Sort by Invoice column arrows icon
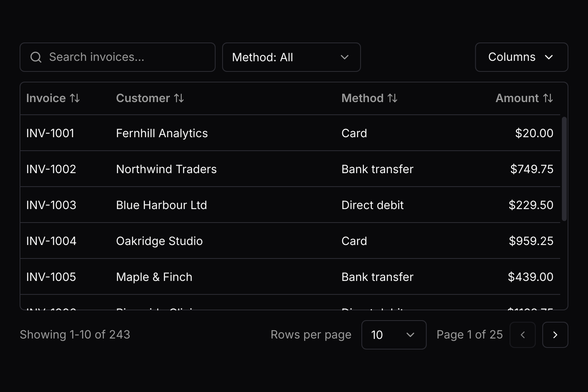 (x=75, y=98)
